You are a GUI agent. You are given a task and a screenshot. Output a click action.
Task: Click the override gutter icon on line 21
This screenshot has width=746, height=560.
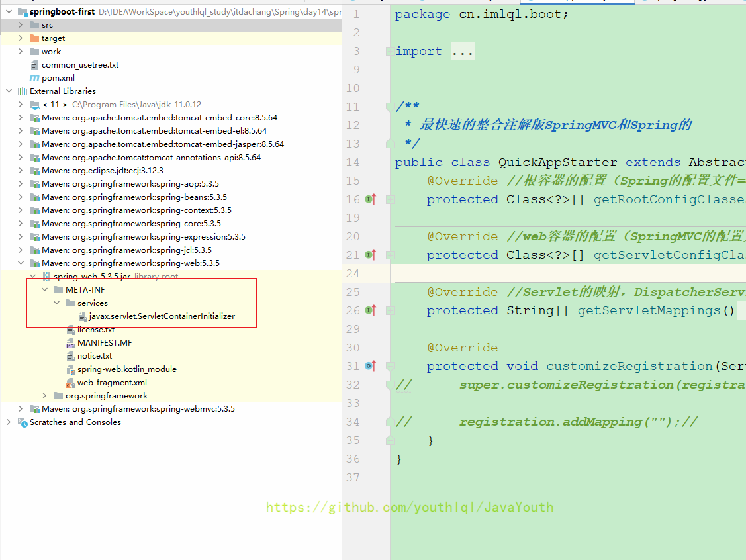pos(370,255)
